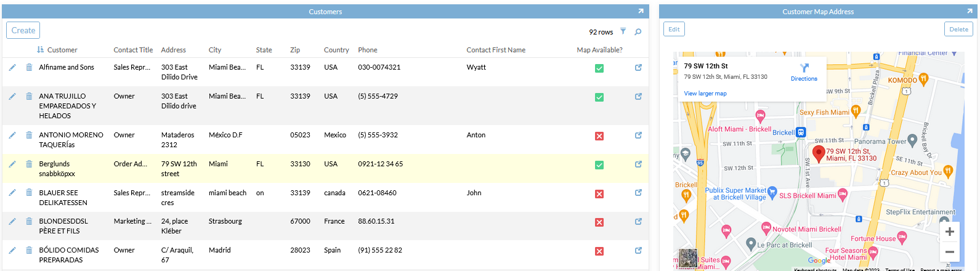980x271 pixels.
Task: Sort table by City column header
Action: coord(215,50)
